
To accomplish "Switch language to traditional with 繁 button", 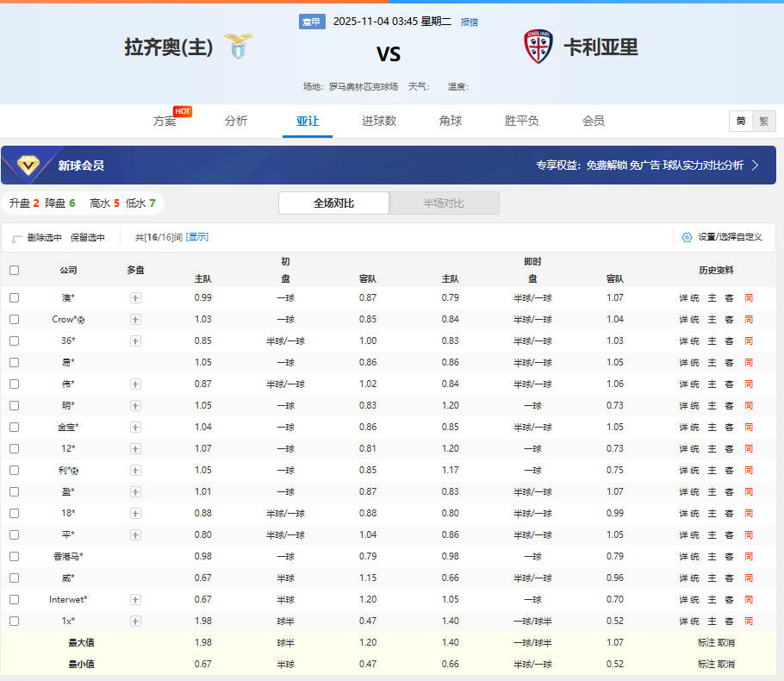I will tap(763, 122).
